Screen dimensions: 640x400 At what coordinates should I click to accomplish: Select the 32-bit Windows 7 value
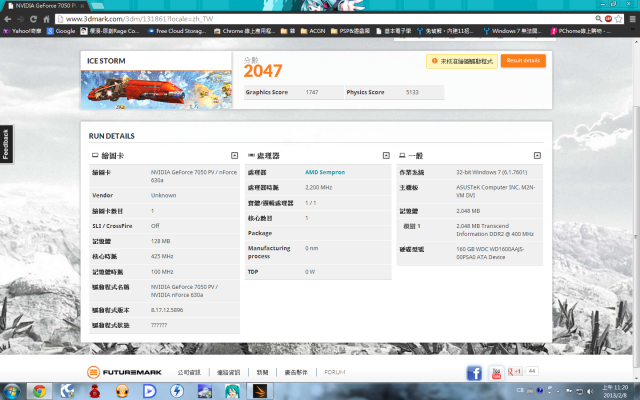click(x=491, y=172)
